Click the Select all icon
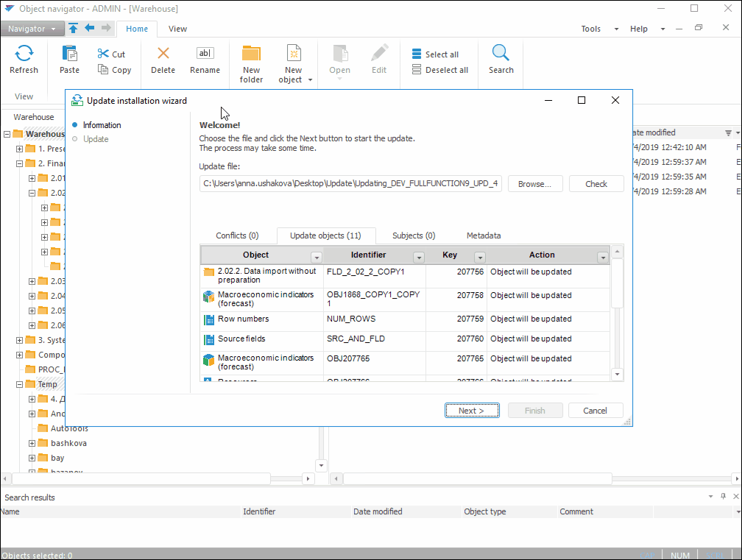Viewport: 742px width, 560px height. [417, 54]
